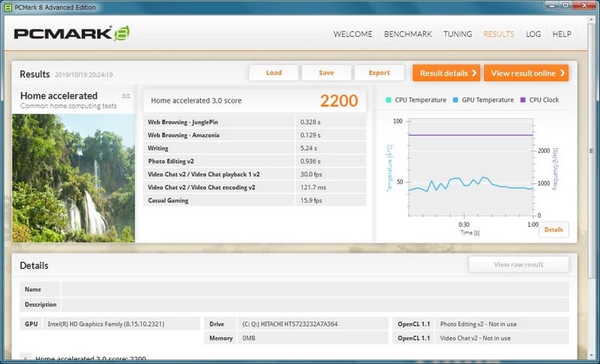Click the Memory 0MB value
The width and height of the screenshot is (600, 364).
249,338
